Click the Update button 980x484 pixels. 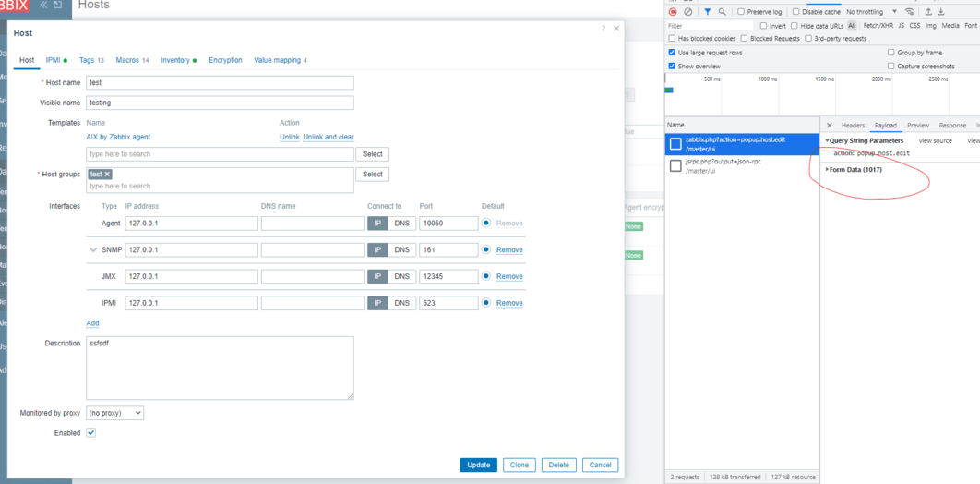(478, 465)
